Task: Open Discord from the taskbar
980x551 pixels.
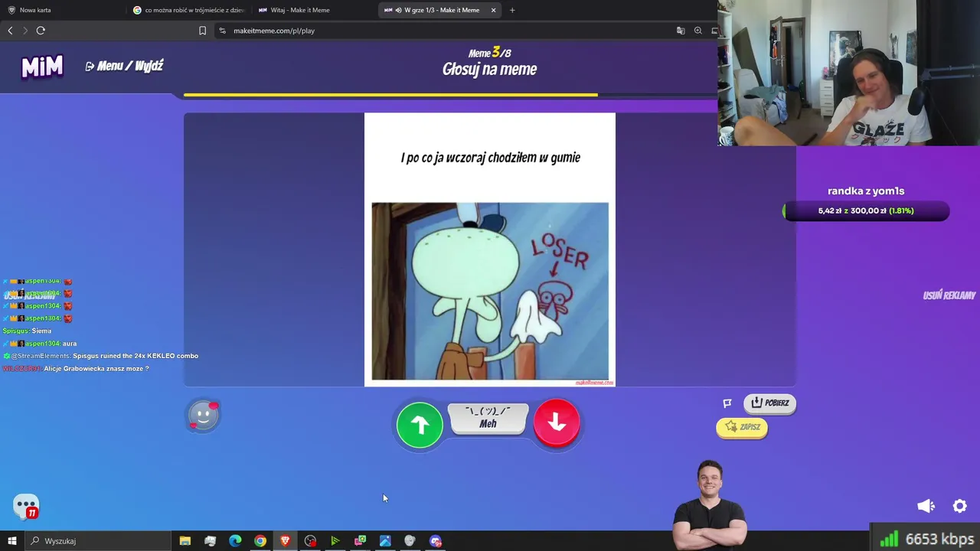Action: (x=436, y=541)
